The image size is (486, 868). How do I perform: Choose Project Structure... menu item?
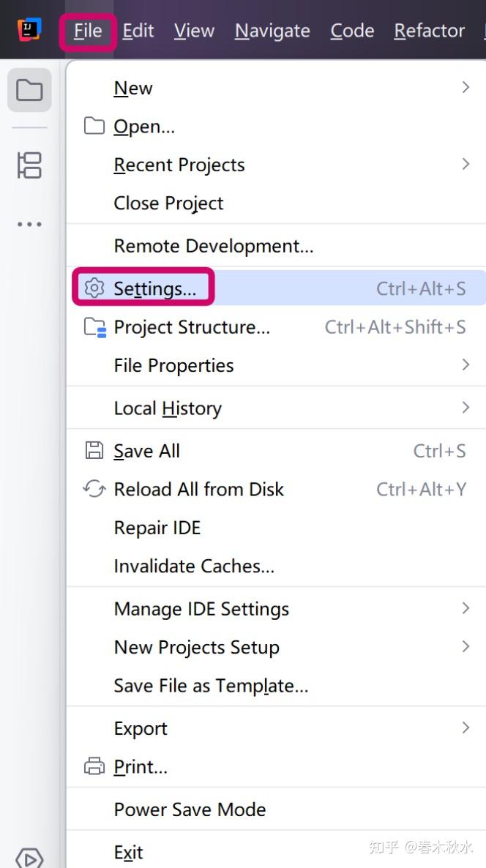click(x=276, y=327)
